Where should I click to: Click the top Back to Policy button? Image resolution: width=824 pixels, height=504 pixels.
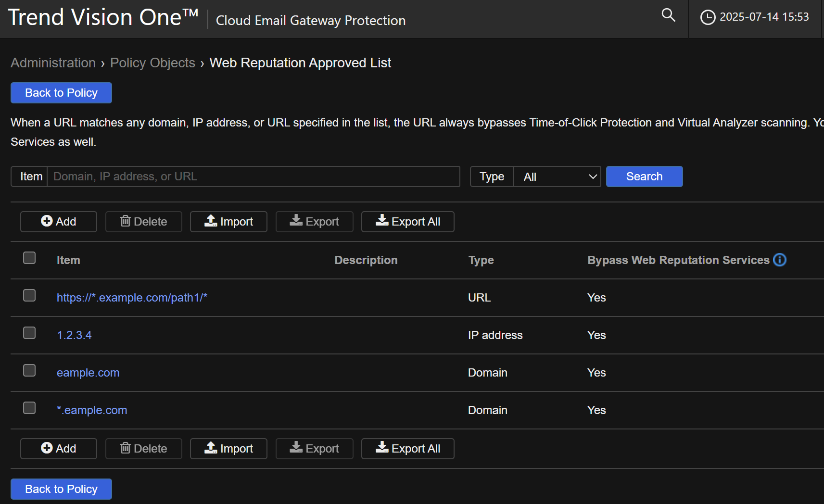61,93
